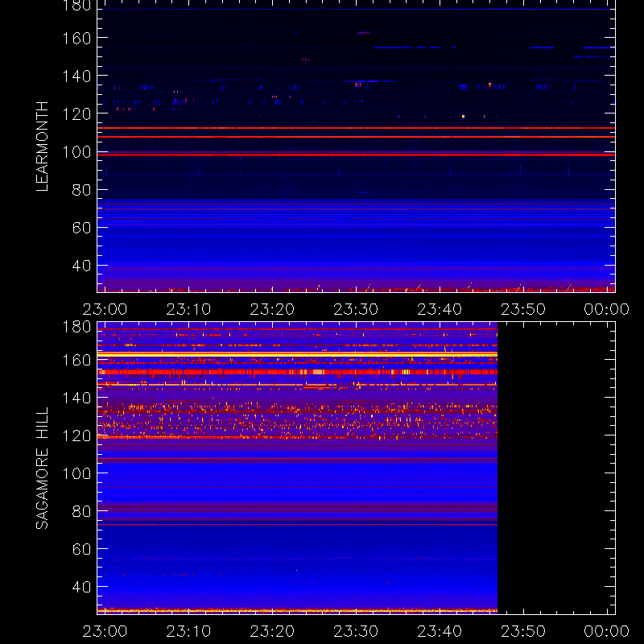Click the 23:00 time label under the Sagamore Hill plot
Viewport: 644px width, 644px height.
[105, 631]
